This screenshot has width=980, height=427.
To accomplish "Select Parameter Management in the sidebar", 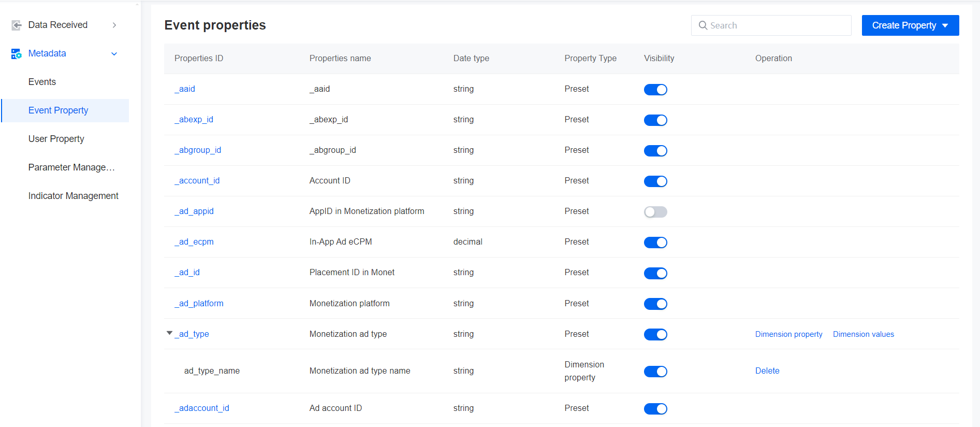I will coord(71,167).
